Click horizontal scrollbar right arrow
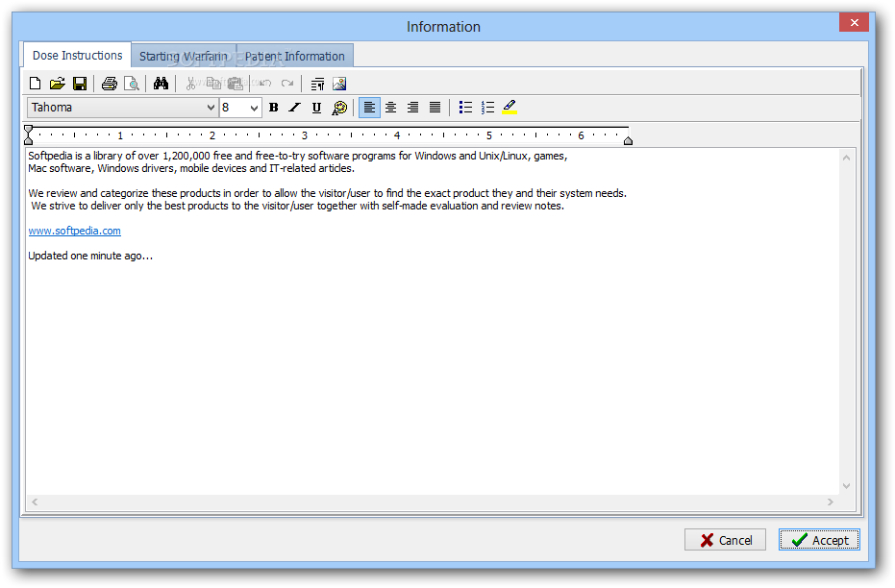Image resolution: width=895 pixels, height=588 pixels. (831, 502)
